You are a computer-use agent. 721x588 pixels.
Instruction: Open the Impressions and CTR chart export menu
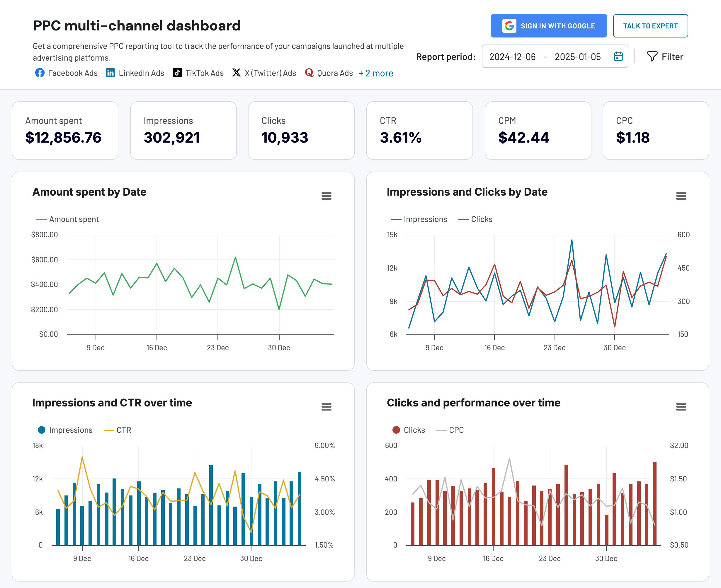click(327, 406)
